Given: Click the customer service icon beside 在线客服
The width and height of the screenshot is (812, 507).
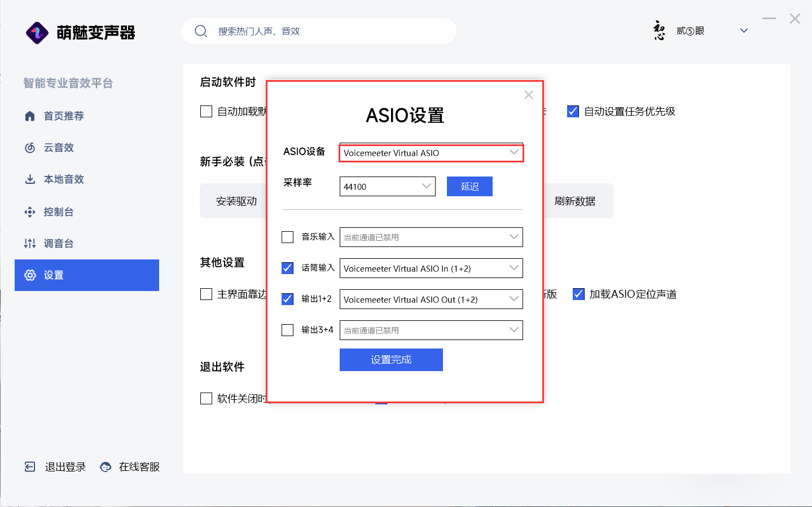Looking at the screenshot, I should click(x=106, y=467).
